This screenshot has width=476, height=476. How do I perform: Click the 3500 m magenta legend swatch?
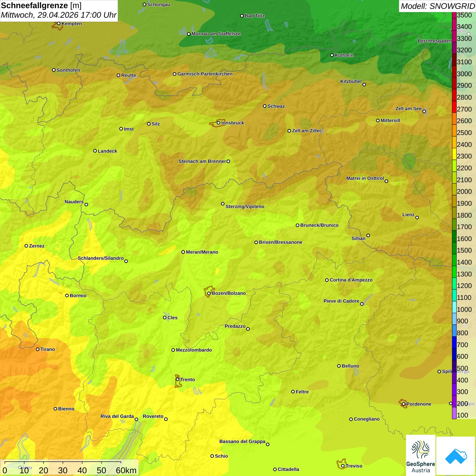click(x=454, y=15)
